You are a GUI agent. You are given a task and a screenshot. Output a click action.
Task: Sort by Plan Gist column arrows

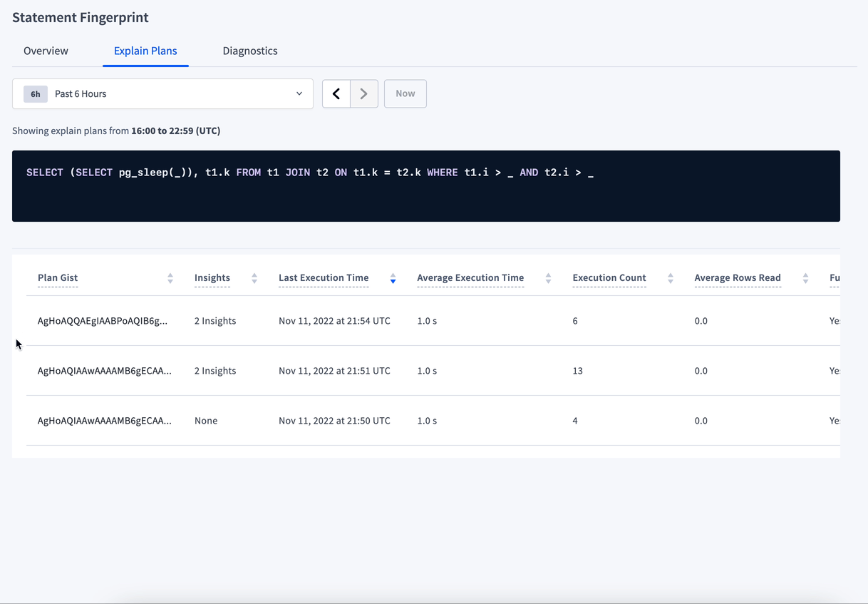170,278
